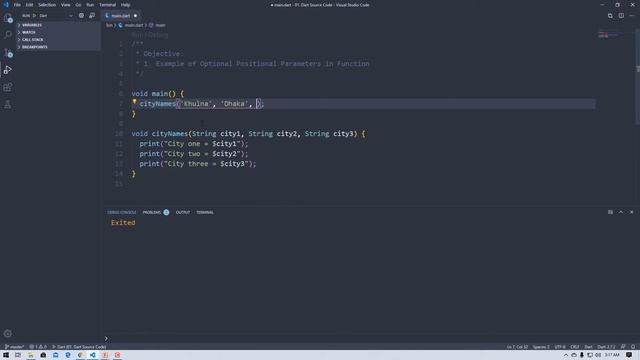Switch to the Terminal panel tab
Screen dimensions: 640x360
(x=205, y=212)
